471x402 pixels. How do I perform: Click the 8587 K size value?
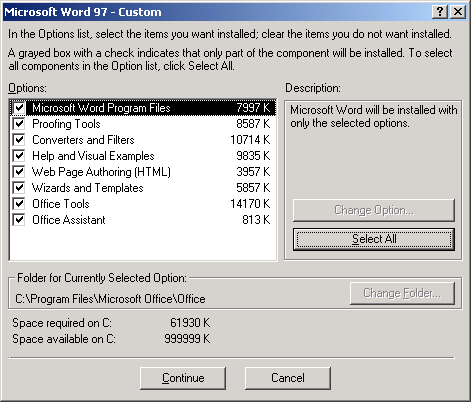click(x=253, y=124)
